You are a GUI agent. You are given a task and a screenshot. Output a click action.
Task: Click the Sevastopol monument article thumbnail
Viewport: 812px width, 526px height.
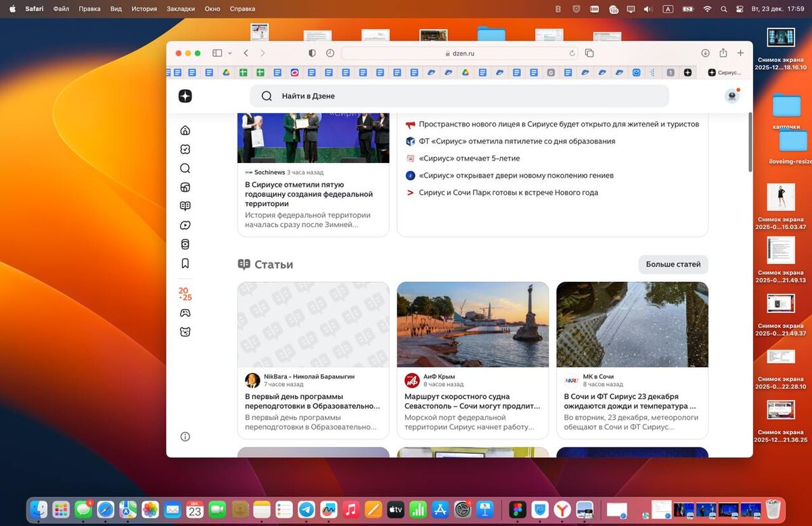pyautogui.click(x=473, y=325)
